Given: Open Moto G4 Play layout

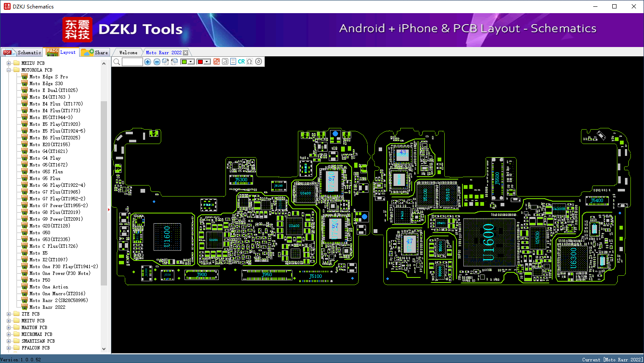Looking at the screenshot, I should click(45, 158).
